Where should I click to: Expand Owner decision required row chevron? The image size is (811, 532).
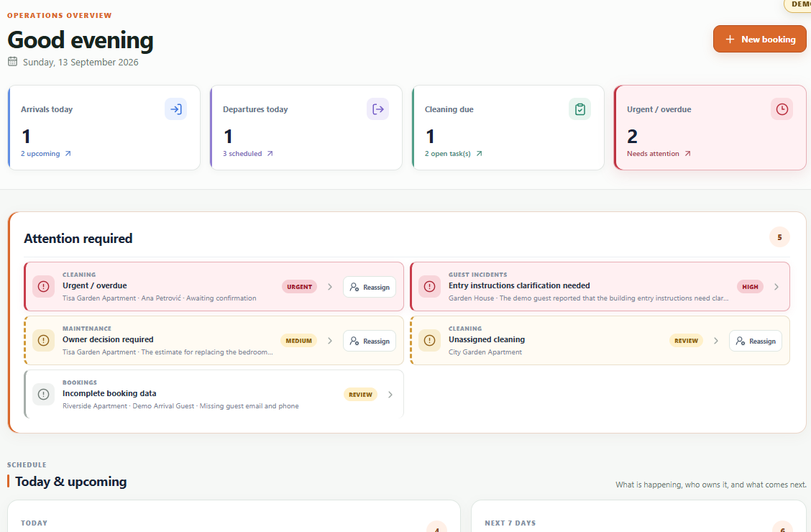330,341
